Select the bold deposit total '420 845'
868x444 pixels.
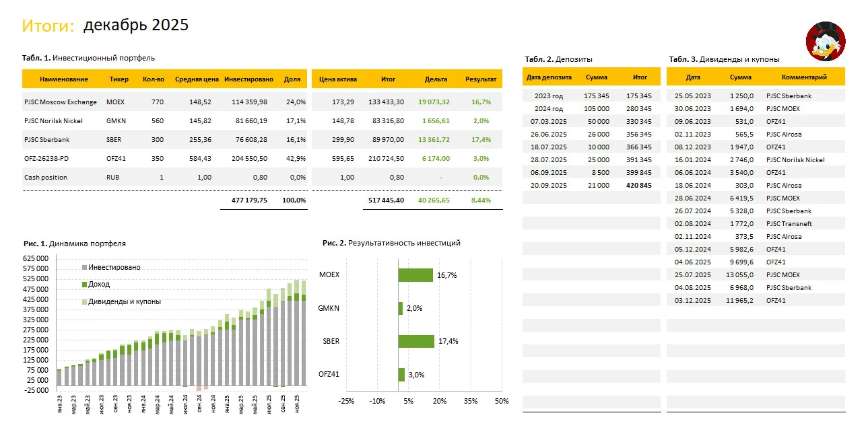pos(639,186)
